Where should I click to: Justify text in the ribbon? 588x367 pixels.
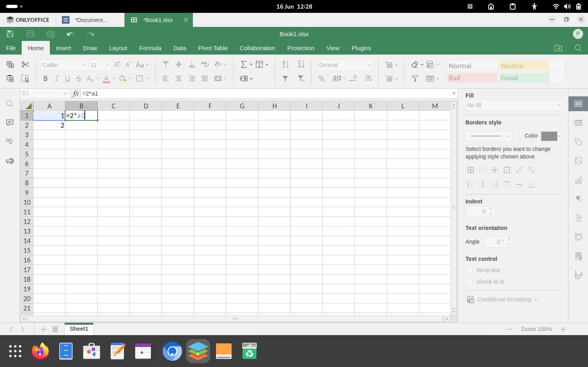pos(205,78)
